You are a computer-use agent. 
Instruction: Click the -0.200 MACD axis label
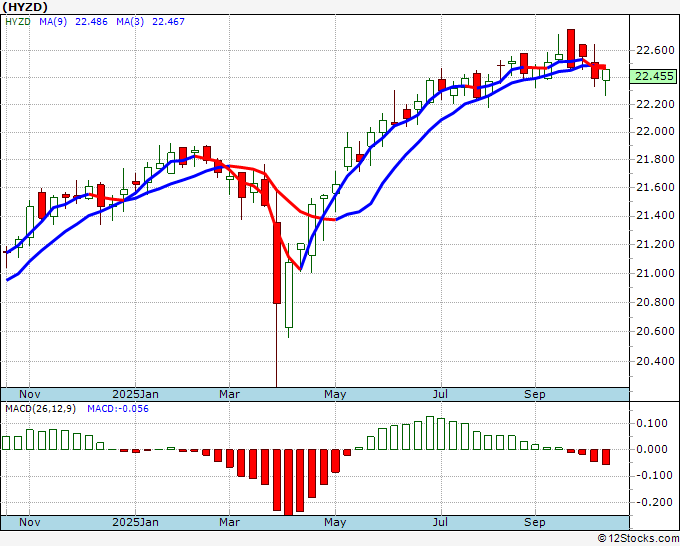point(655,502)
